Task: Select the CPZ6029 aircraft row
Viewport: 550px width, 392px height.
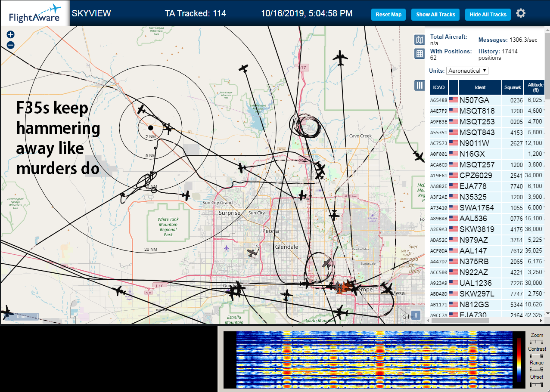Action: point(487,175)
